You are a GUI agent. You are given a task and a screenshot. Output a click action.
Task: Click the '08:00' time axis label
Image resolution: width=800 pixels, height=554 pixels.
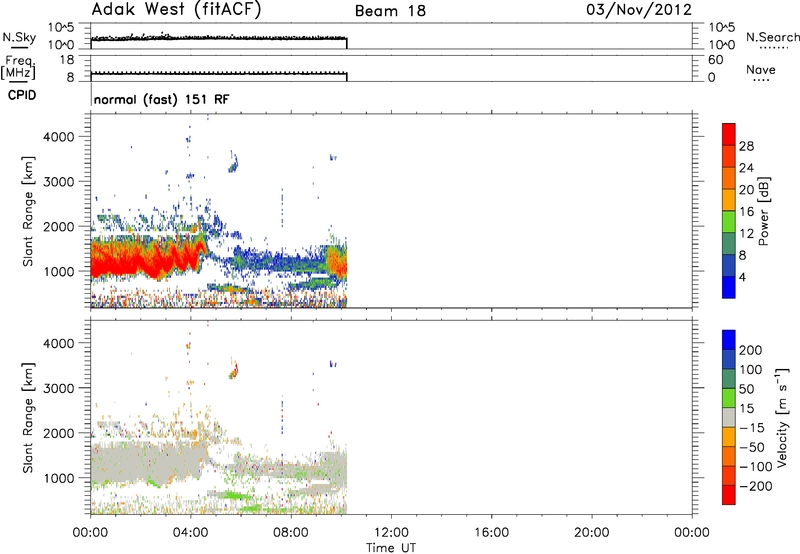pos(291,533)
